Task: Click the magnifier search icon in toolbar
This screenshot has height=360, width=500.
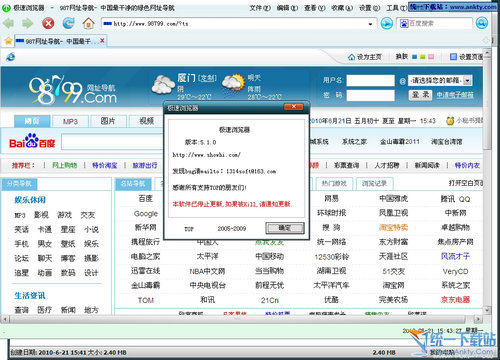Action: tap(482, 23)
